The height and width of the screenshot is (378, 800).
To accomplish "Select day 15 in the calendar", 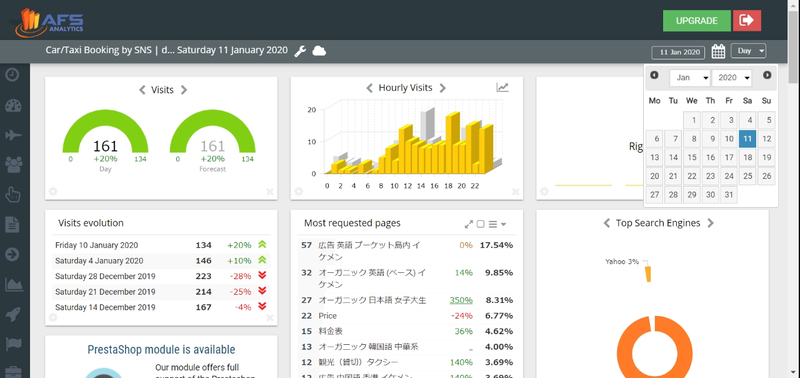I will [692, 158].
